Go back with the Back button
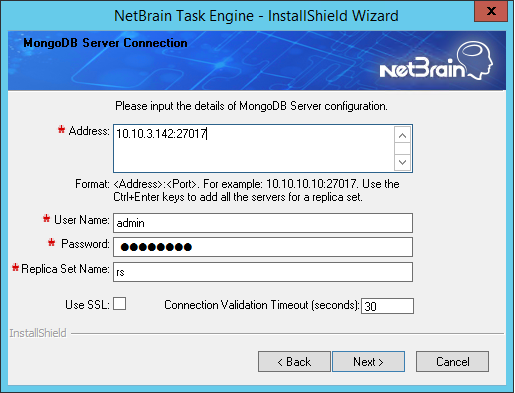 [294, 361]
